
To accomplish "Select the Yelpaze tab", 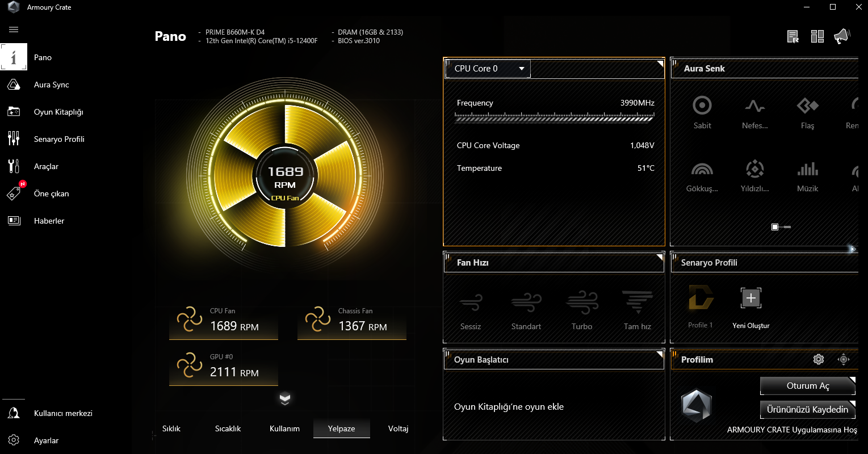I will 342,428.
